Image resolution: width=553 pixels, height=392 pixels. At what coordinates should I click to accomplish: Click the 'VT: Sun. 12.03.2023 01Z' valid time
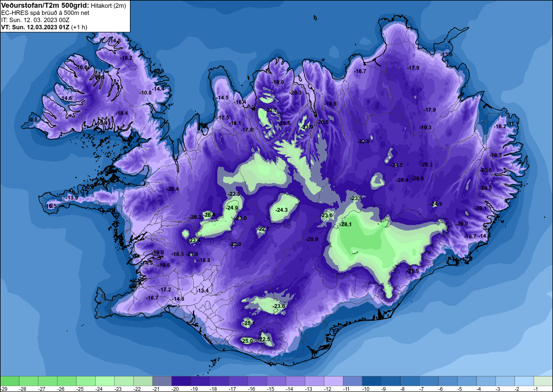click(x=35, y=27)
